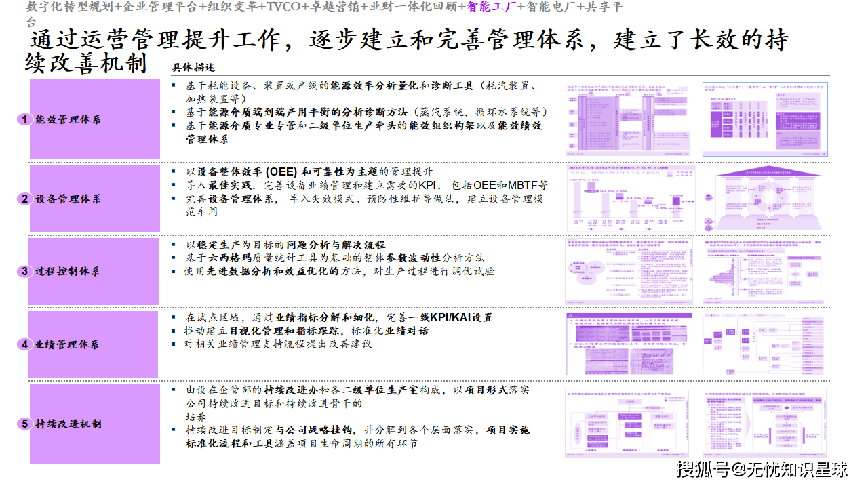
Task: Select the 持续改进机制 purple box
Action: click(94, 424)
